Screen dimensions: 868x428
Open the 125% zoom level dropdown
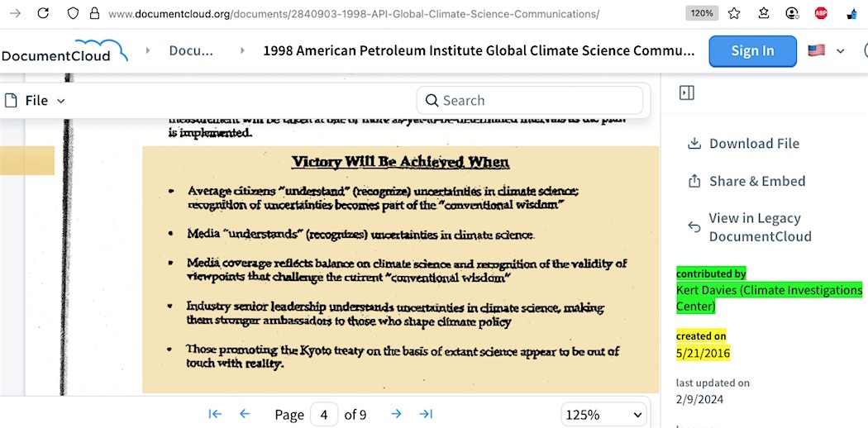tap(604, 414)
